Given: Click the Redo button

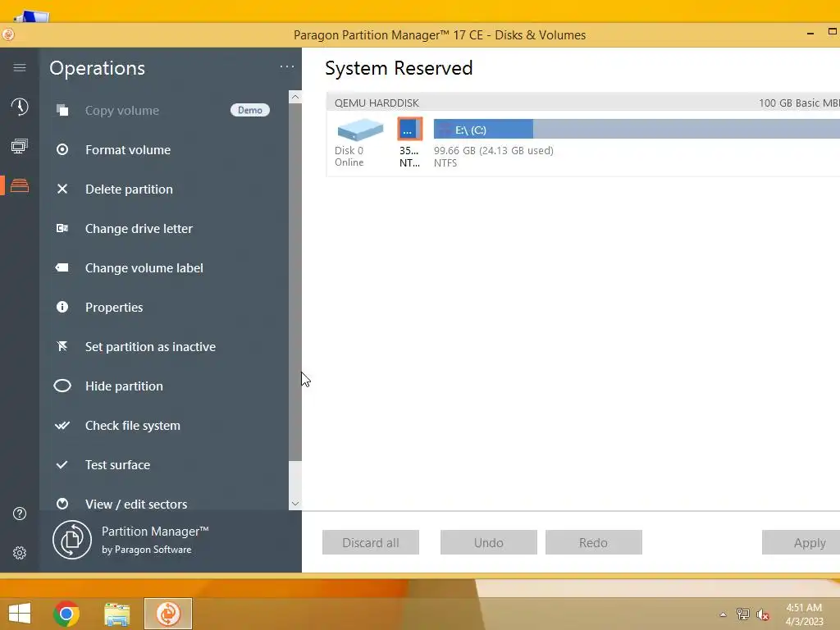Looking at the screenshot, I should pyautogui.click(x=594, y=543).
